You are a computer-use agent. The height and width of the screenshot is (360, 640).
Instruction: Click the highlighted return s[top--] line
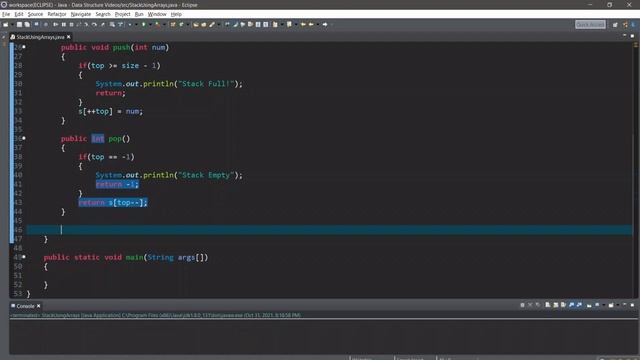[113, 202]
